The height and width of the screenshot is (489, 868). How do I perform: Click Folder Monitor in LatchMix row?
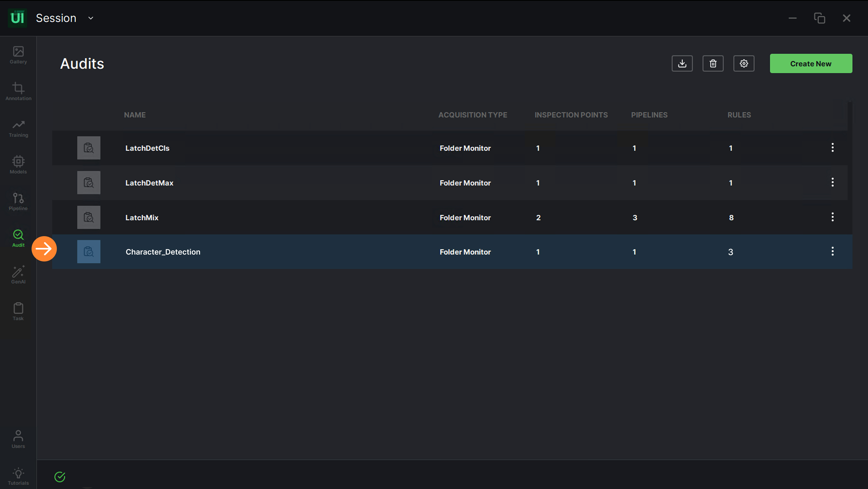(465, 217)
